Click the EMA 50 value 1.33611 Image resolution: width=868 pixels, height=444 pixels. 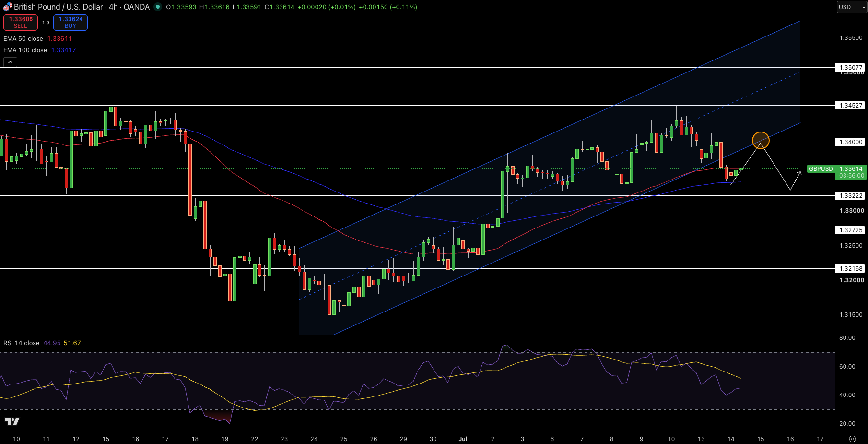59,39
